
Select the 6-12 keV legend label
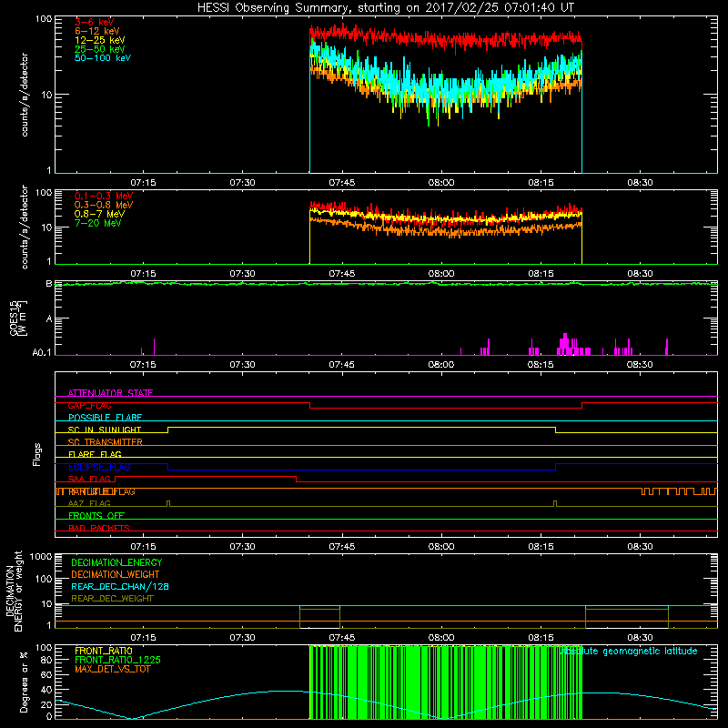(97, 31)
